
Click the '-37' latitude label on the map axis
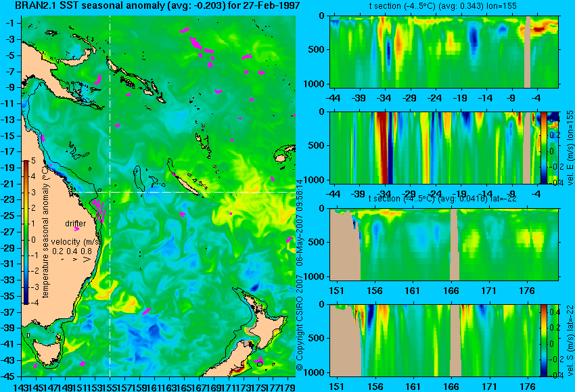(9, 312)
